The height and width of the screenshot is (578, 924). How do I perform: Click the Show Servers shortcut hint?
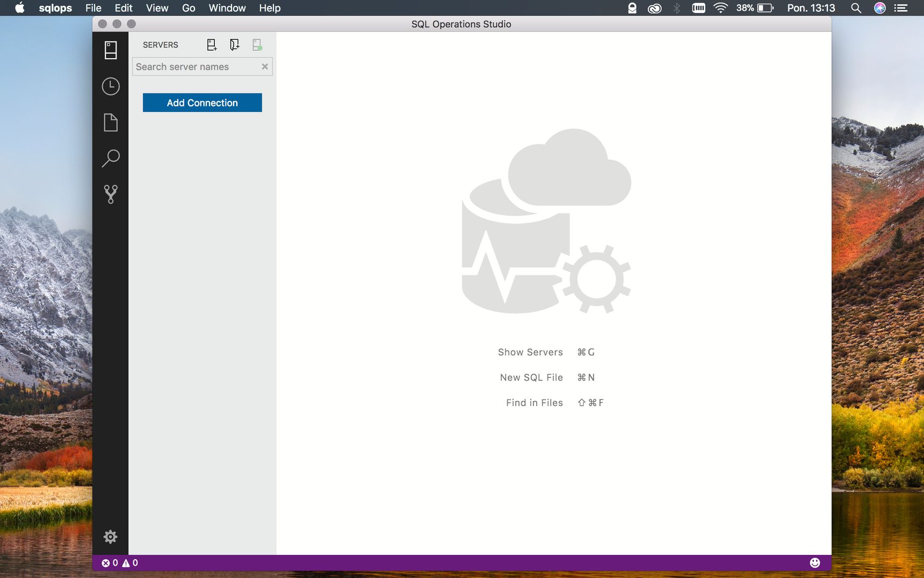click(x=546, y=352)
